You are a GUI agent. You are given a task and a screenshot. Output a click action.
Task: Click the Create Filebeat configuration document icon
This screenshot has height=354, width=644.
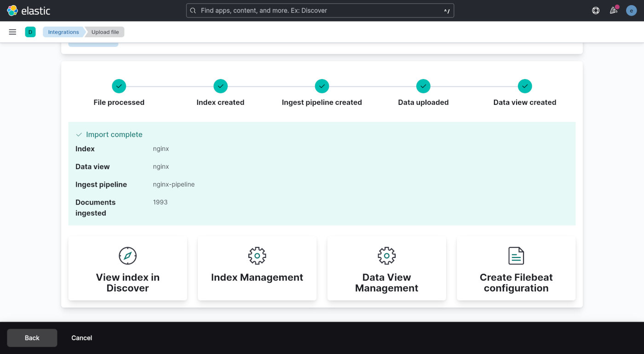[x=516, y=255]
